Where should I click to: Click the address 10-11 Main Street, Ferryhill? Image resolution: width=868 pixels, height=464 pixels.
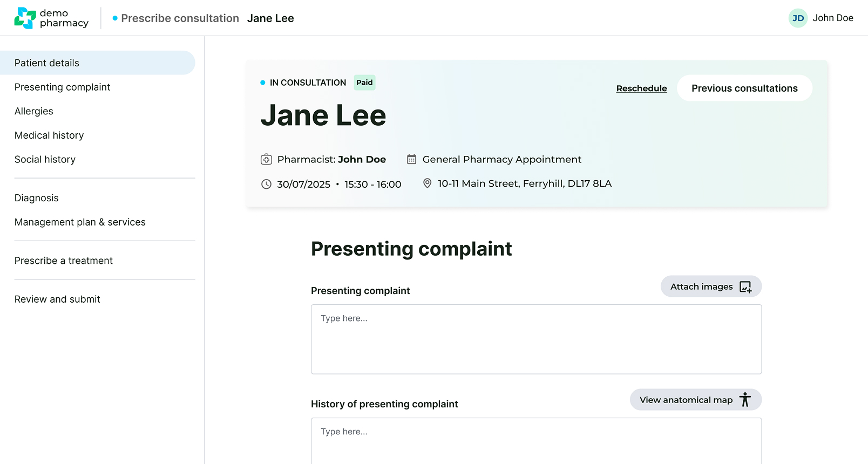pyautogui.click(x=524, y=183)
